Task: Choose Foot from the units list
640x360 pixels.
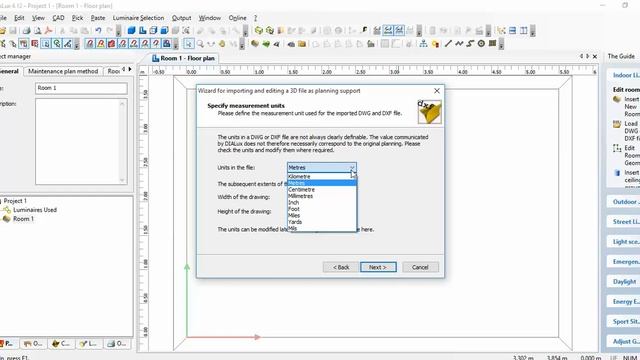Action: (322, 209)
